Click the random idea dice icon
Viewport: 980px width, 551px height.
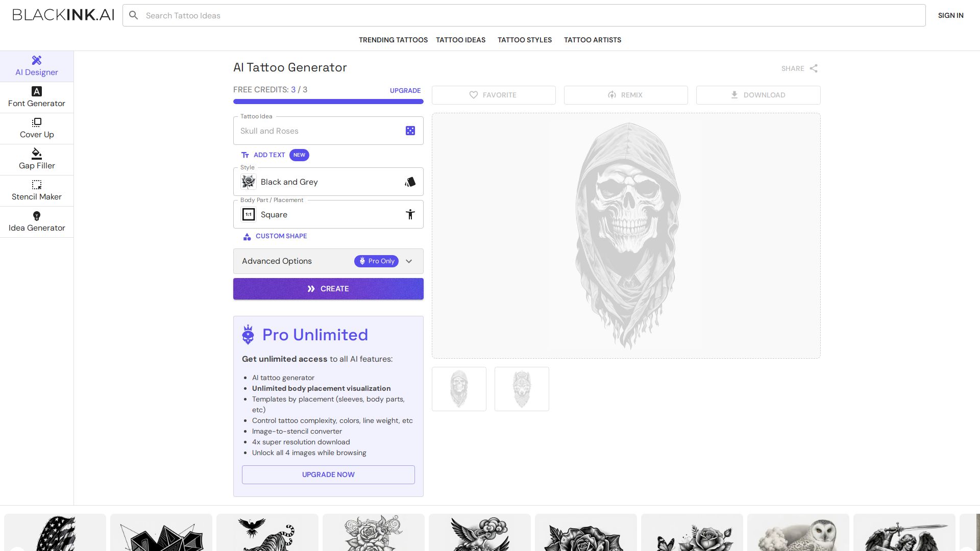click(x=410, y=131)
